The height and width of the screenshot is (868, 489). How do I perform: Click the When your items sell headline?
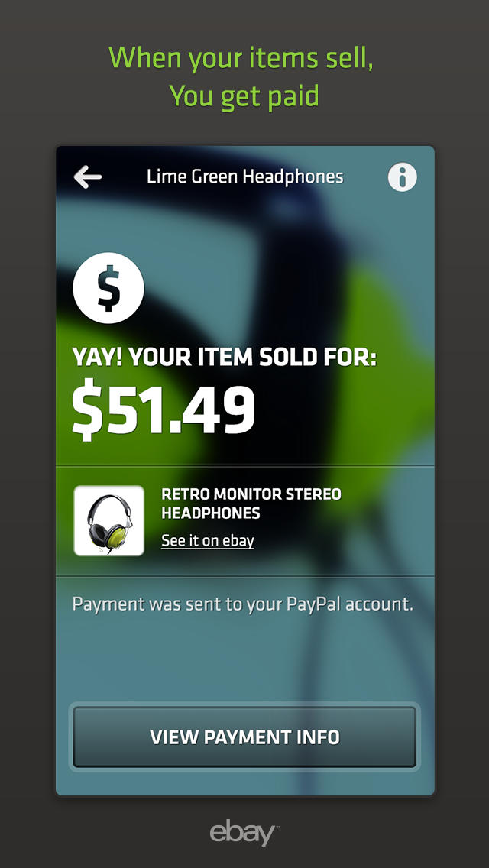point(241,59)
